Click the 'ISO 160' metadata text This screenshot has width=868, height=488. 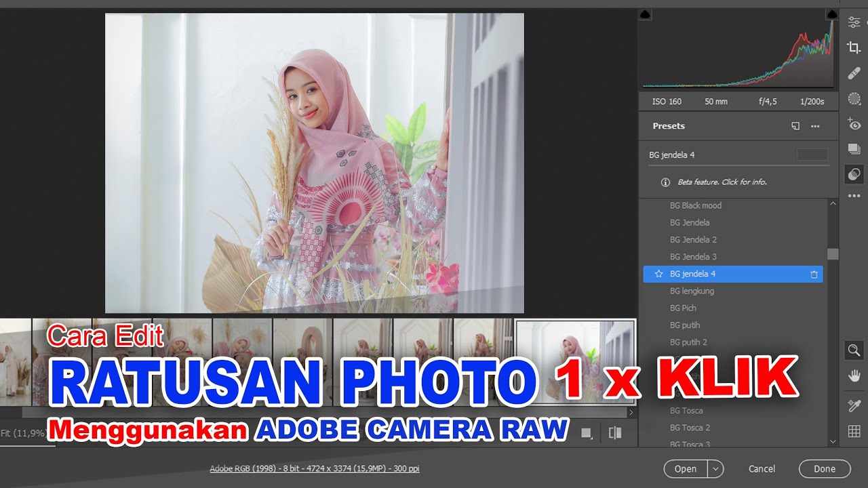click(667, 102)
